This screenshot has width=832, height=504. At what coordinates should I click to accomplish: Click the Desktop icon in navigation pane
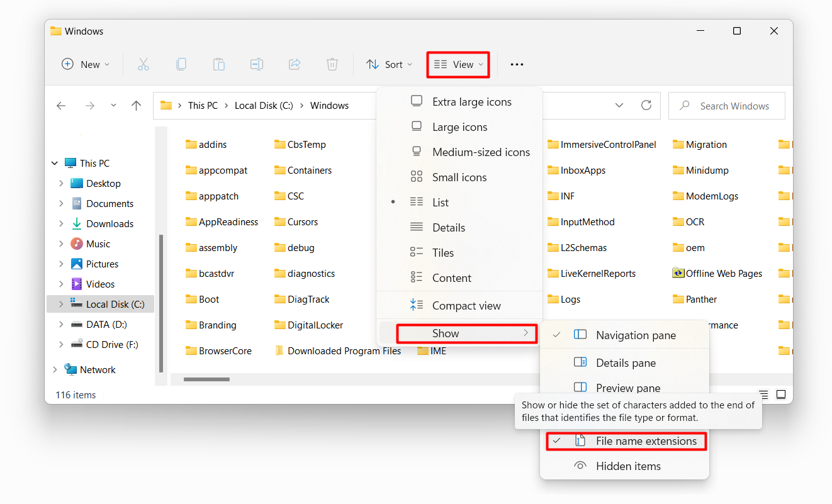[77, 183]
